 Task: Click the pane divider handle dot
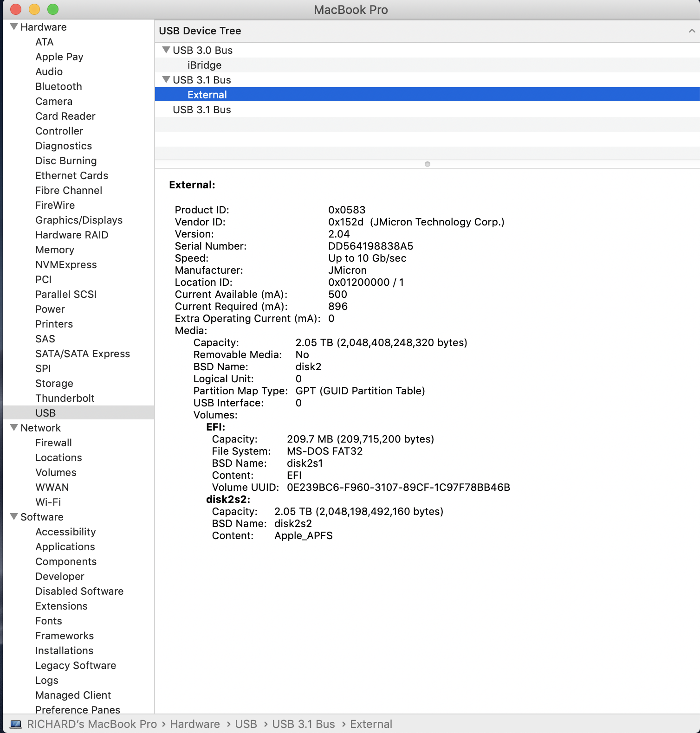coord(428,164)
